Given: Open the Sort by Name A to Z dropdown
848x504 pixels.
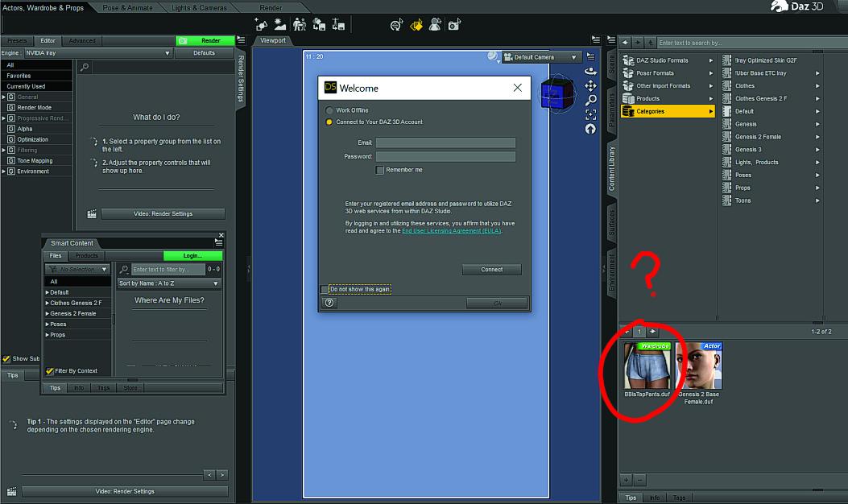Looking at the screenshot, I should 168,283.
